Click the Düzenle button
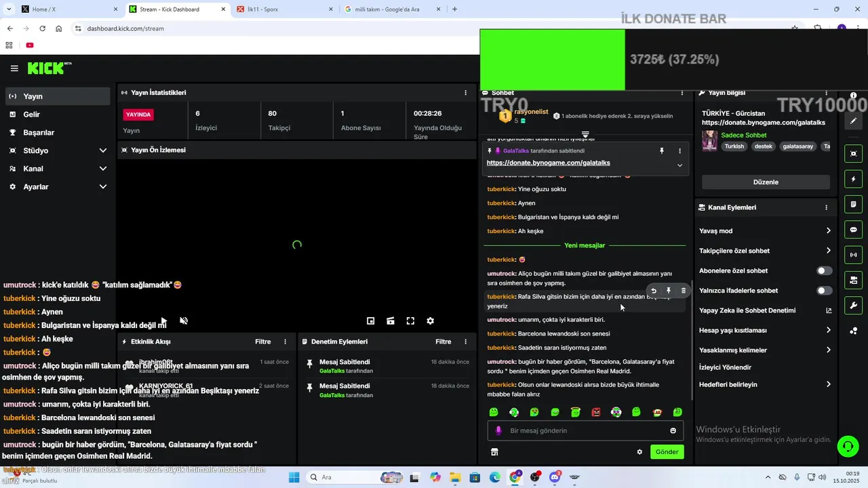This screenshot has width=868, height=488. tap(766, 182)
